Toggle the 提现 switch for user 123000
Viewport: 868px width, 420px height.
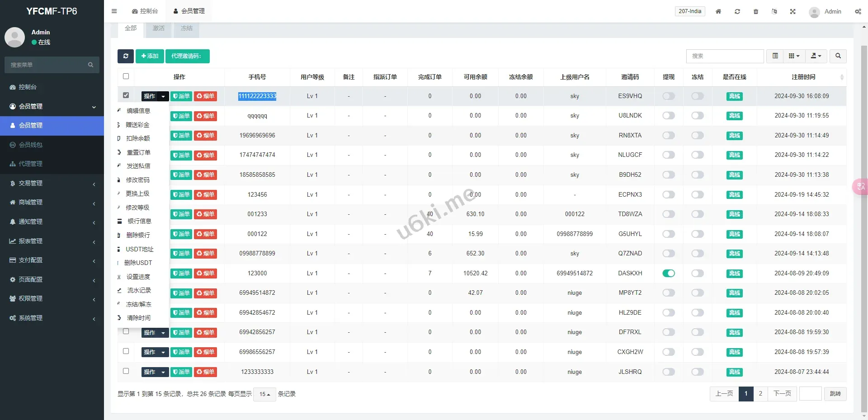[x=668, y=273]
